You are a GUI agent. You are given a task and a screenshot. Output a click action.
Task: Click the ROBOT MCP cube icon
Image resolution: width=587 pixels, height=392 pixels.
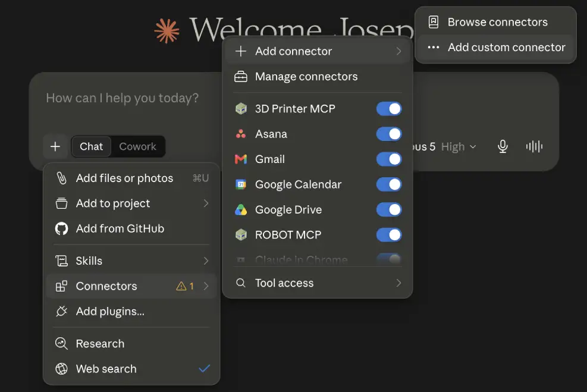[241, 235]
